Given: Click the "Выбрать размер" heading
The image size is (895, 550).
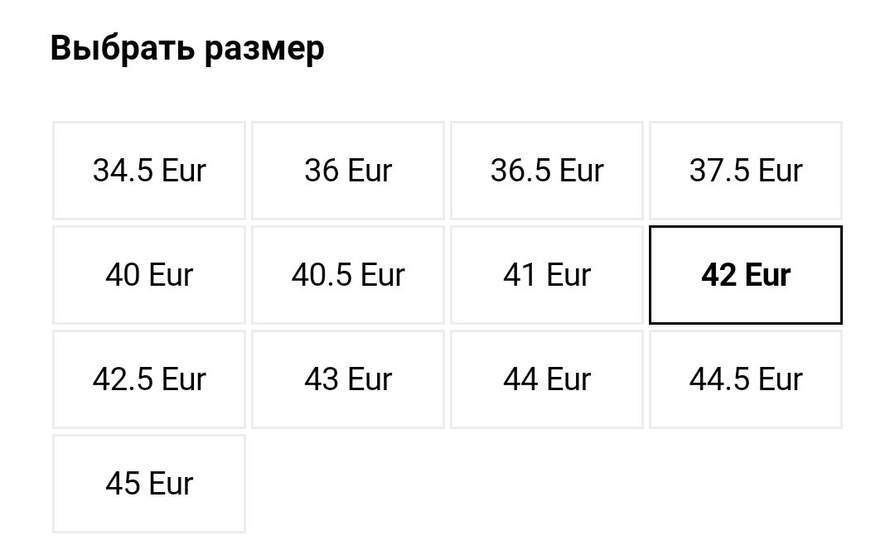Looking at the screenshot, I should (x=187, y=48).
